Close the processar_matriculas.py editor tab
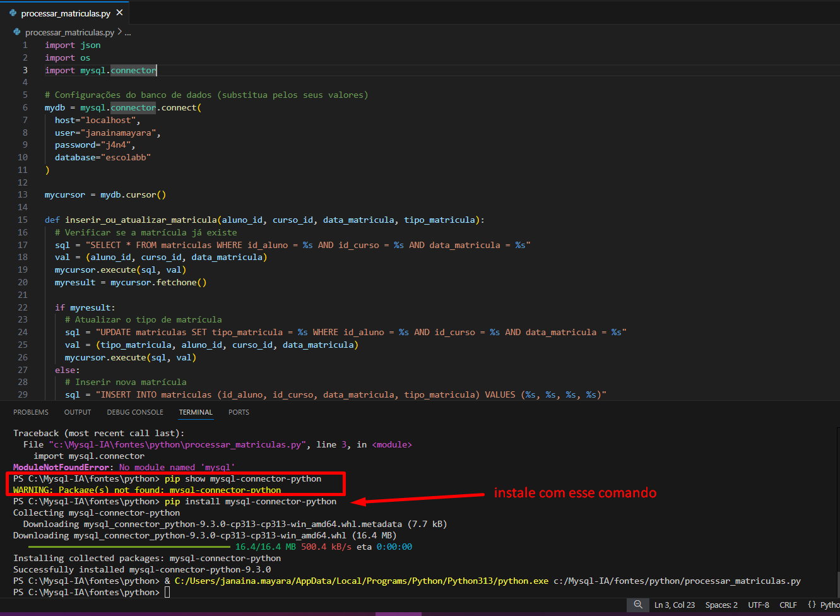 click(x=120, y=13)
